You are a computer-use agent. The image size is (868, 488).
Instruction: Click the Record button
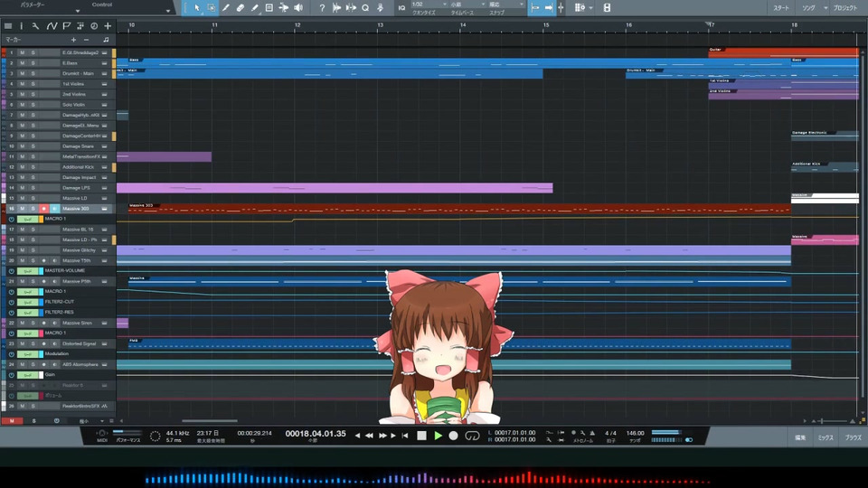(x=453, y=436)
